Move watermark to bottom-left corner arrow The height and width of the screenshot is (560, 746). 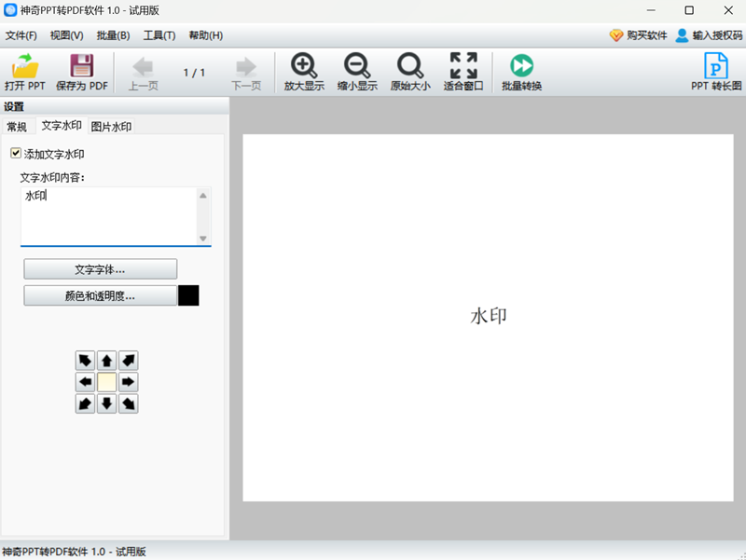click(x=85, y=403)
